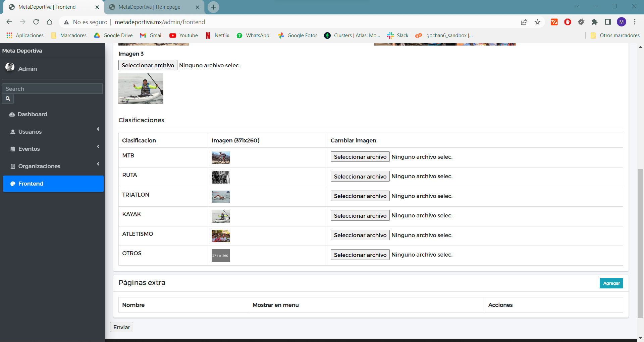
Task: Select the Frontend sidebar item
Action: tap(53, 184)
